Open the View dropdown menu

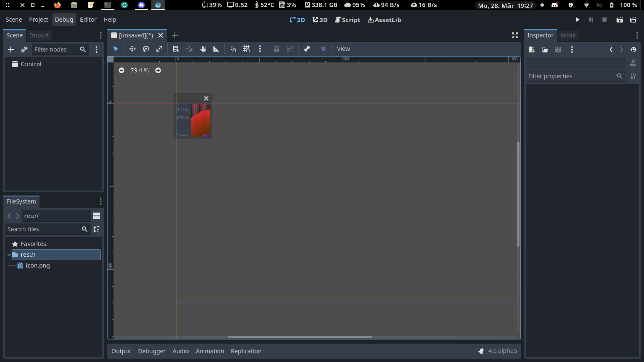click(x=343, y=49)
